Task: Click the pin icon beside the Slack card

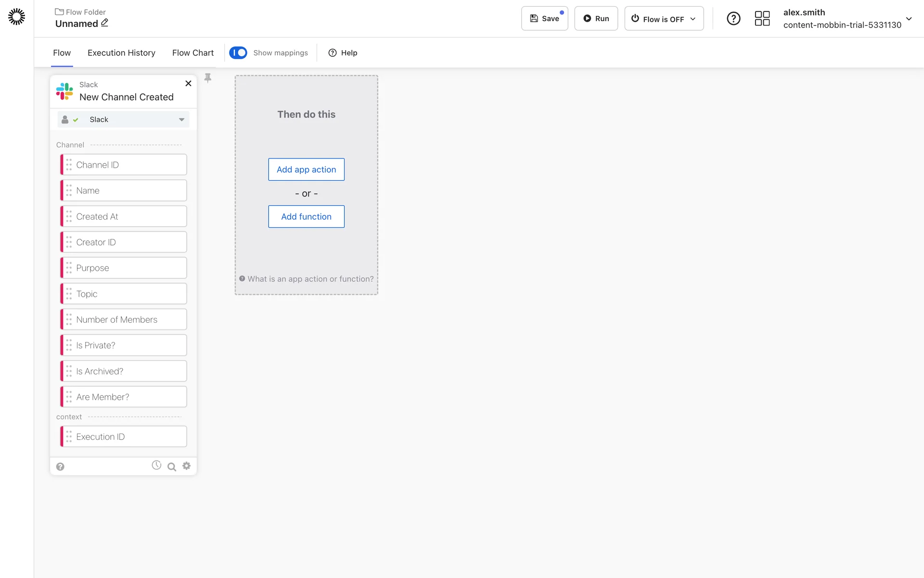Action: 208,78
